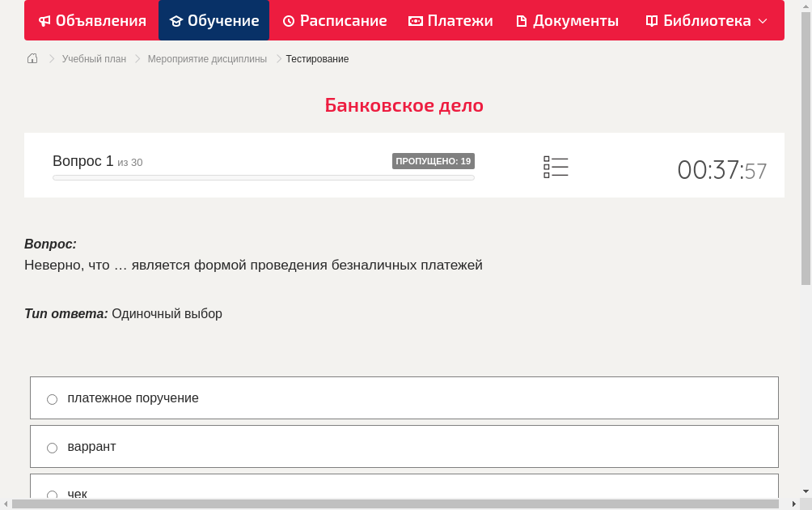Click the Тестирование breadcrumb item
The image size is (812, 510).
tap(316, 58)
